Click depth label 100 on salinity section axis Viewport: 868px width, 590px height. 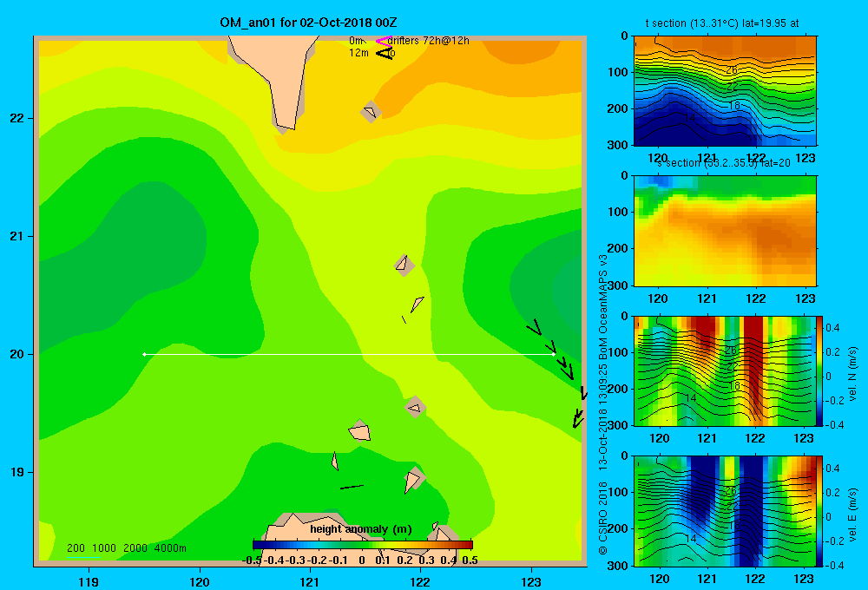click(617, 212)
